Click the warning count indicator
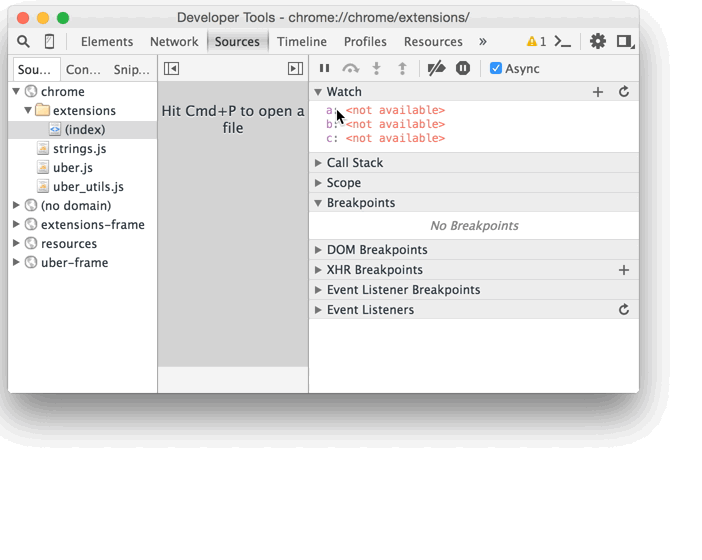 tap(536, 42)
